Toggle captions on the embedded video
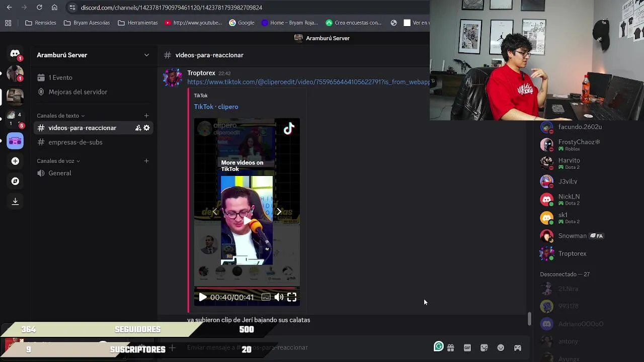This screenshot has width=644, height=362. pyautogui.click(x=266, y=297)
